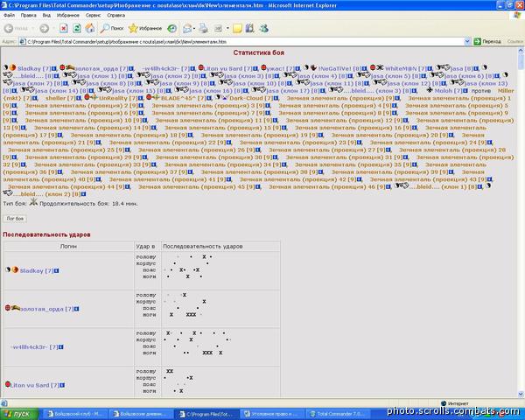The height and width of the screenshot is (420, 525).
Task: Expand the Edit button dropdown arrow
Action: coord(227,29)
